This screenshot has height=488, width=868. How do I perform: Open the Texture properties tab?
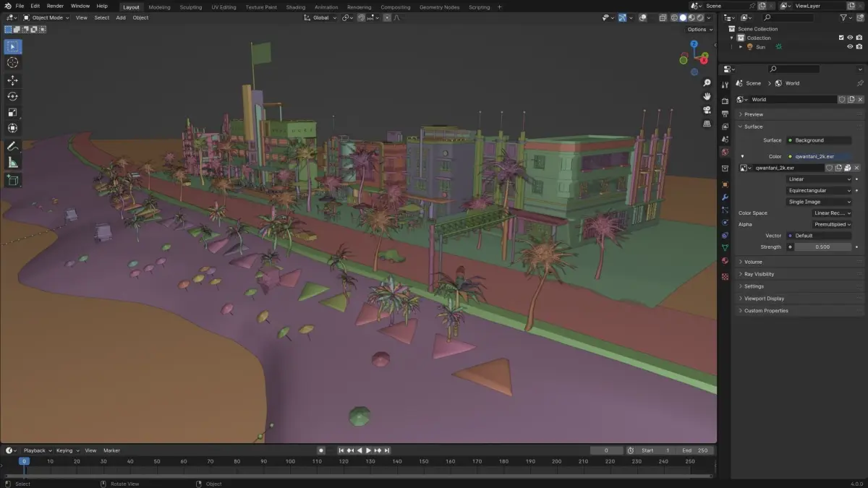pos(725,276)
